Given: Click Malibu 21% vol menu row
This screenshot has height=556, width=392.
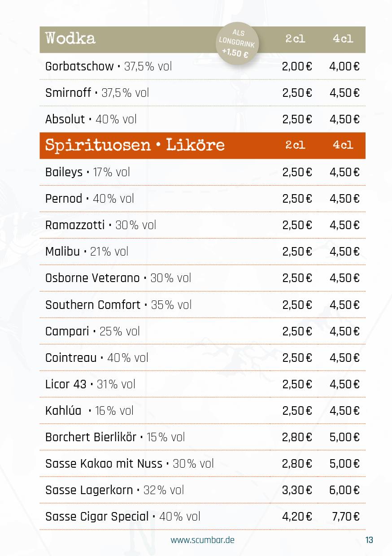Looking at the screenshot, I should coord(202,252).
